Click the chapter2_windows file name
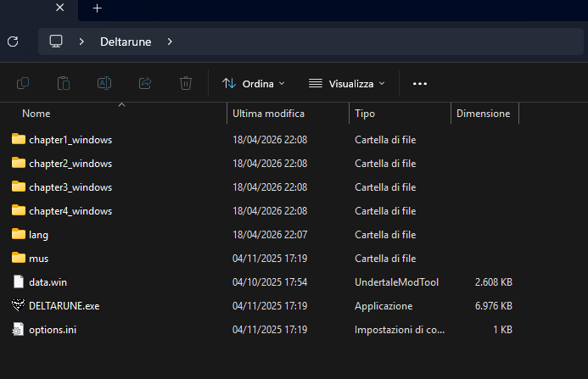Screen dimensions: 588x379 pos(70,164)
